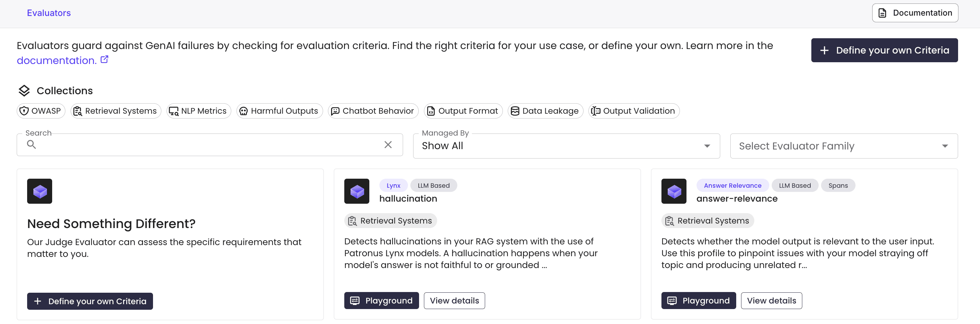Click Define your own Criteria in card
Image resolution: width=980 pixels, height=324 pixels.
[x=90, y=301]
